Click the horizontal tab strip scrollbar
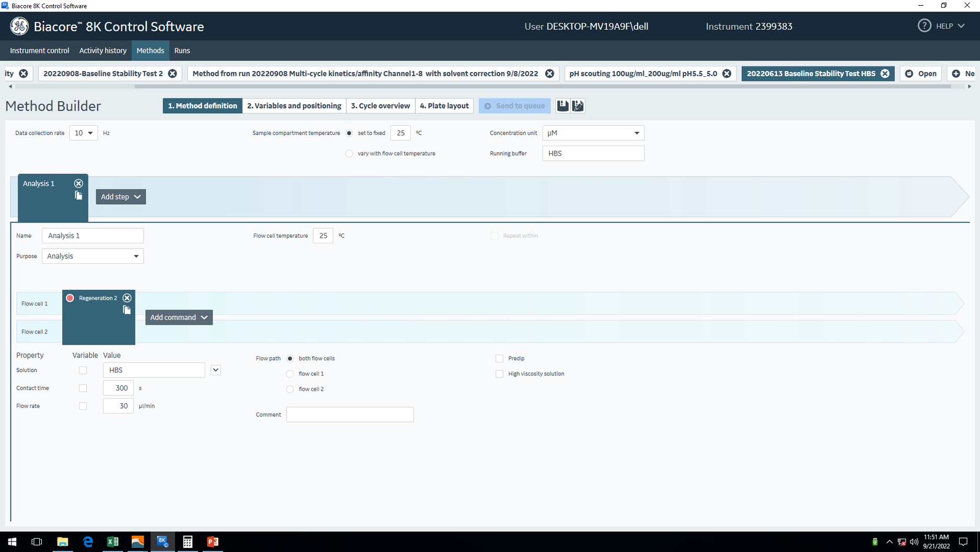This screenshot has width=980, height=552. click(x=541, y=87)
